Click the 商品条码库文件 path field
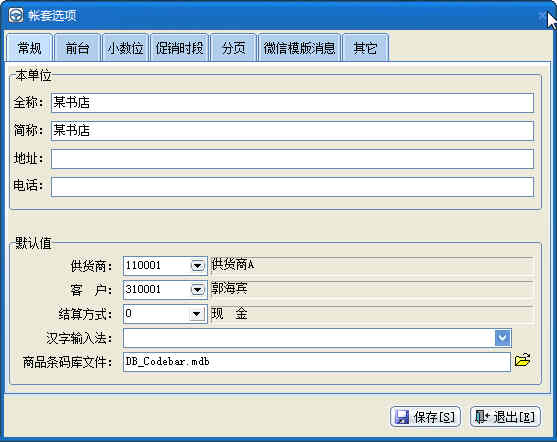Image resolution: width=557 pixels, height=442 pixels. tap(317, 362)
